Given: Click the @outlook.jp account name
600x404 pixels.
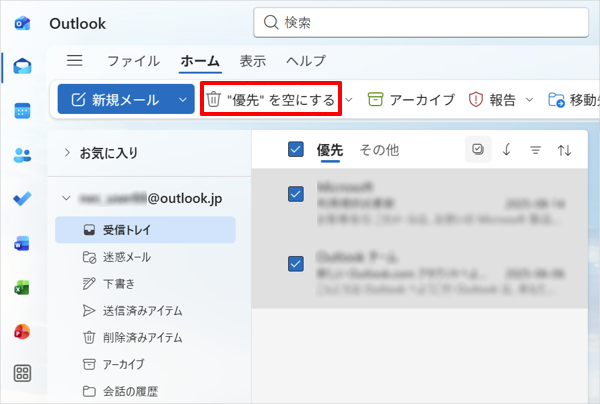Looking at the screenshot, I should pos(150,198).
